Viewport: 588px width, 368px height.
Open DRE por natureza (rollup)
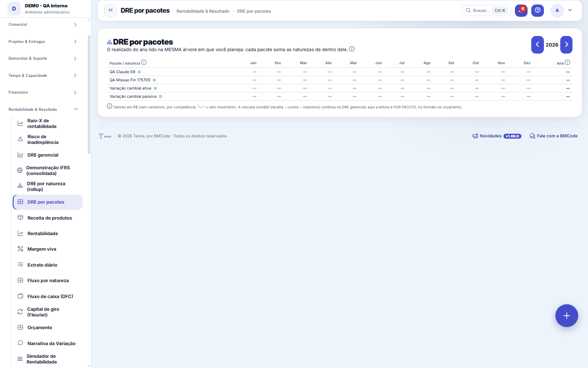point(47,186)
